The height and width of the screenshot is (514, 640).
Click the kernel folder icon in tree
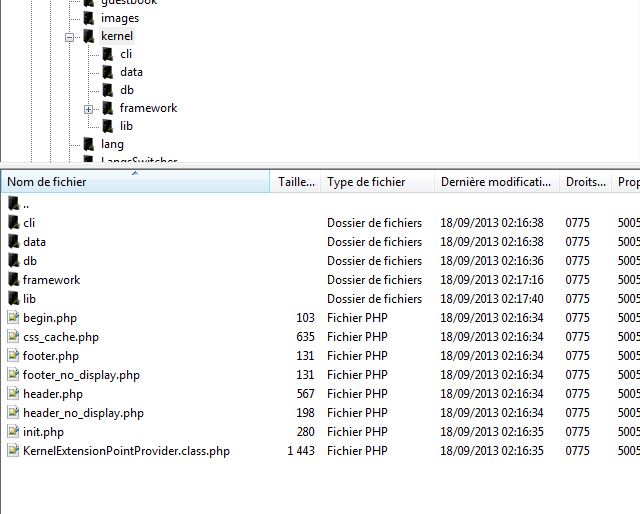coord(89,36)
